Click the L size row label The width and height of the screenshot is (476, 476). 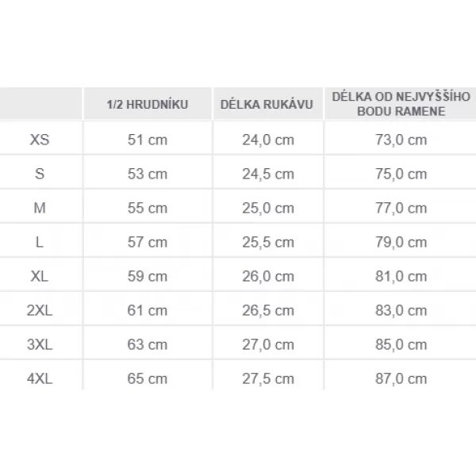pyautogui.click(x=40, y=242)
